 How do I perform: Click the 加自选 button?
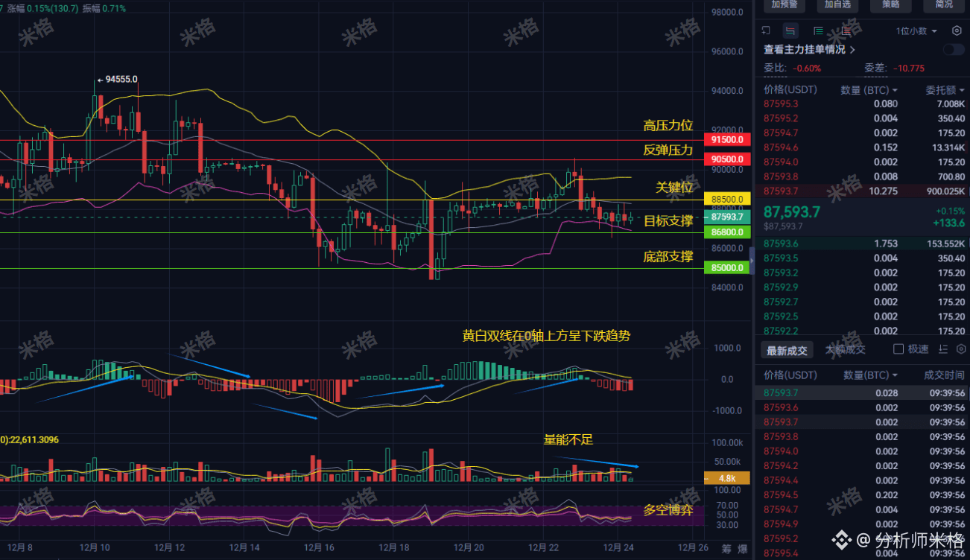click(837, 4)
